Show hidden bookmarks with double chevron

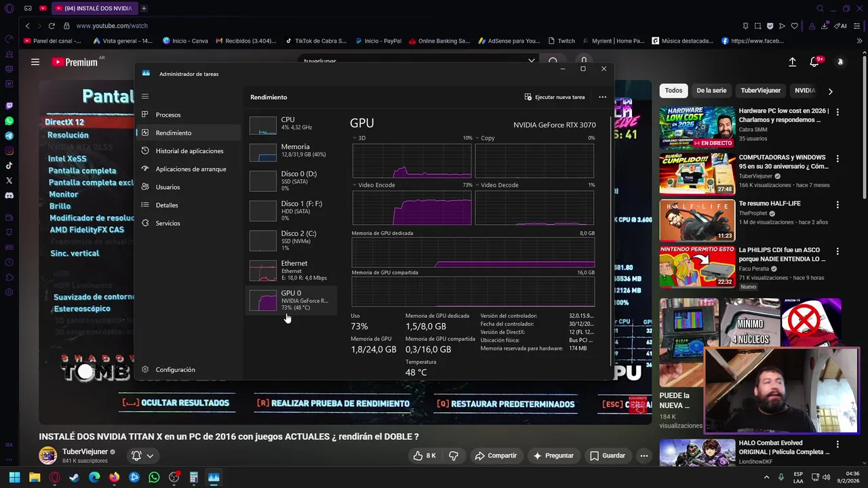(859, 41)
